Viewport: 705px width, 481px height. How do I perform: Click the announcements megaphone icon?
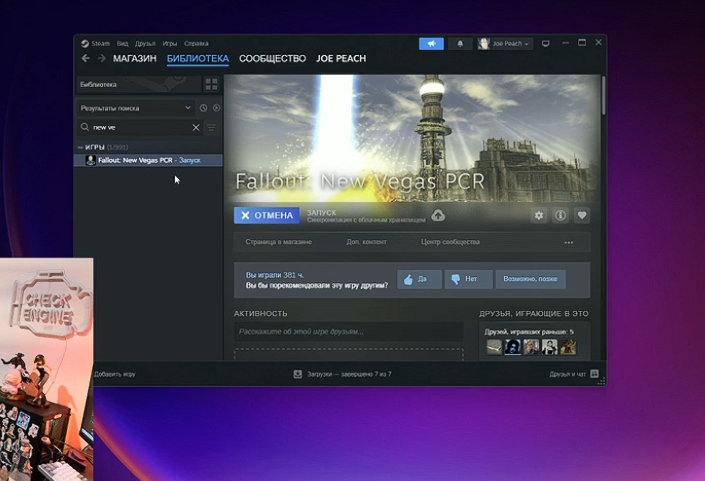(431, 44)
